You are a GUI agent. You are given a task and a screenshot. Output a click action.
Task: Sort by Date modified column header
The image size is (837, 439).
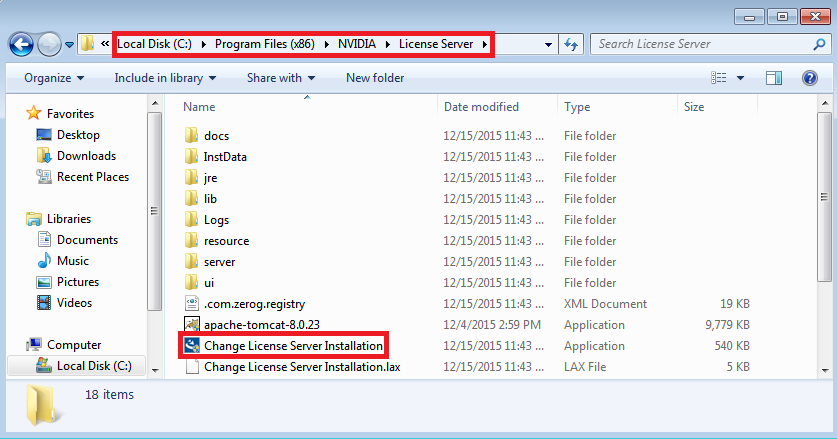click(481, 107)
